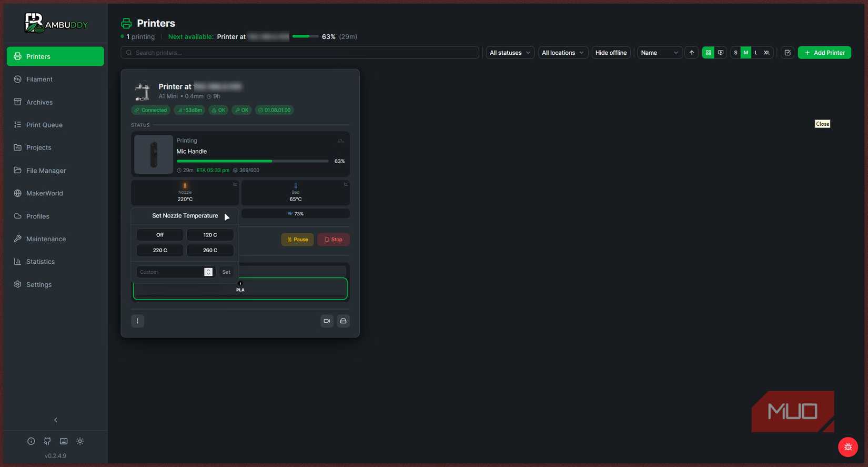868x467 pixels.
Task: Click the Set button for custom temperature
Action: pyautogui.click(x=226, y=272)
